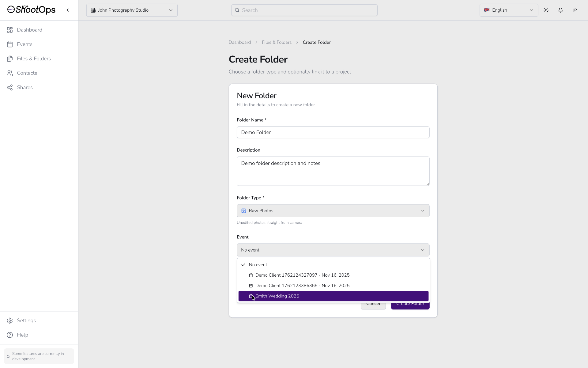
Task: Expand the English language selector
Action: tap(508, 10)
